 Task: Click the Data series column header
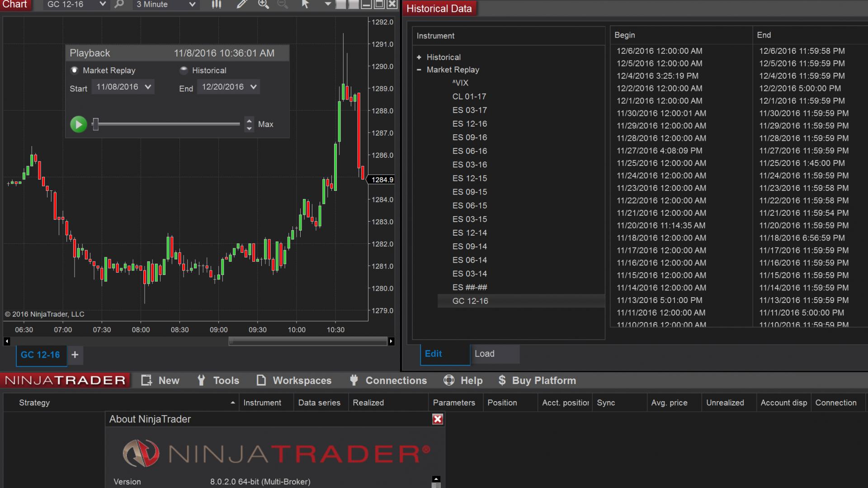(x=321, y=403)
